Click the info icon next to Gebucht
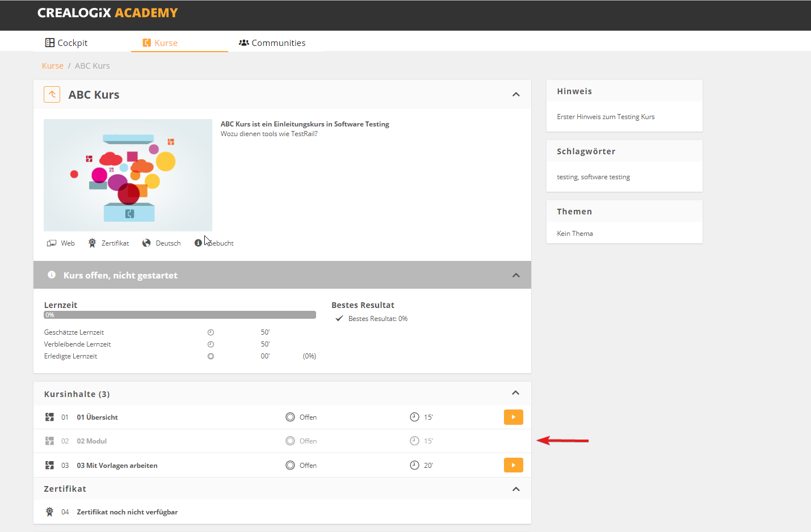811x532 pixels. click(x=198, y=243)
